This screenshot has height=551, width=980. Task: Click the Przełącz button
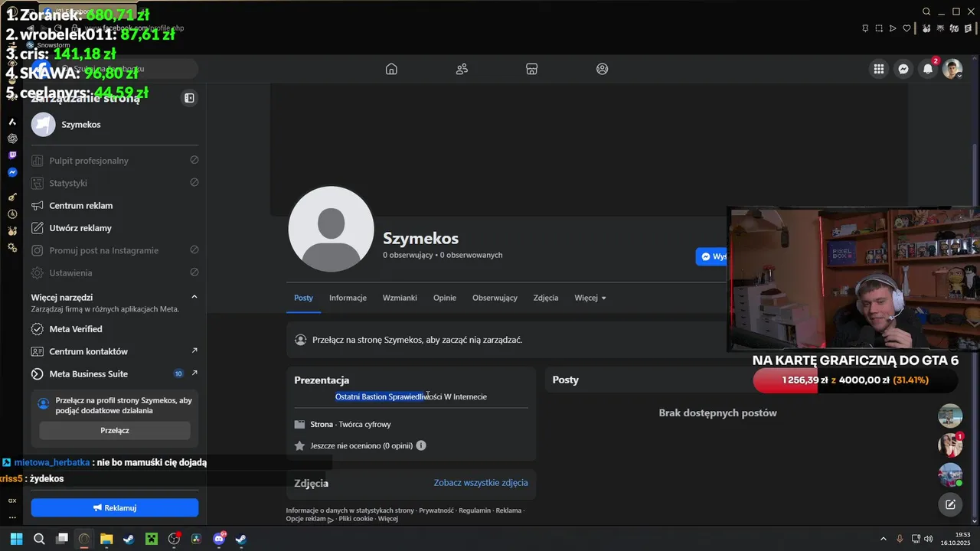point(115,430)
